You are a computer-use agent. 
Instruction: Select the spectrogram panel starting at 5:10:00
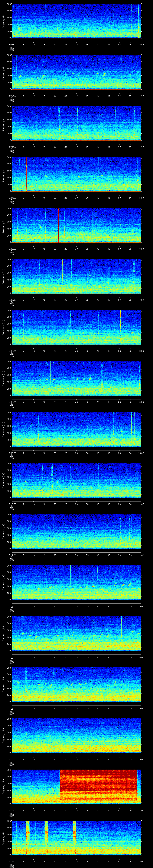[77, 481]
